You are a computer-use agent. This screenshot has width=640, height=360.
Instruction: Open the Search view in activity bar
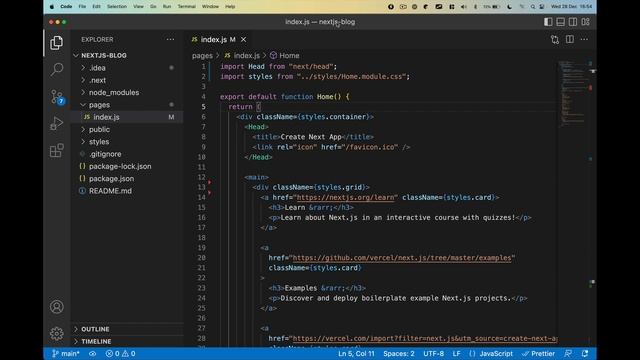[x=57, y=69]
